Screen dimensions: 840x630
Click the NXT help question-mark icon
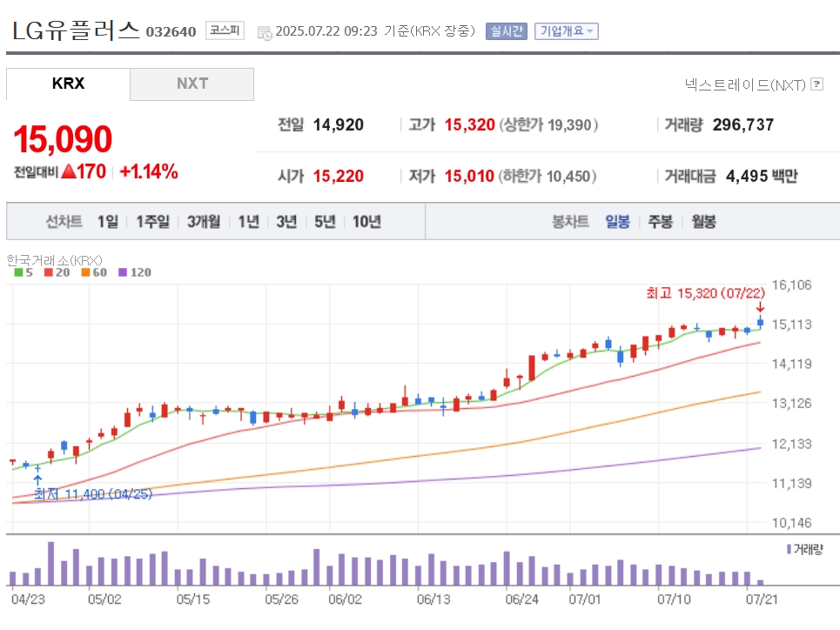click(x=817, y=84)
